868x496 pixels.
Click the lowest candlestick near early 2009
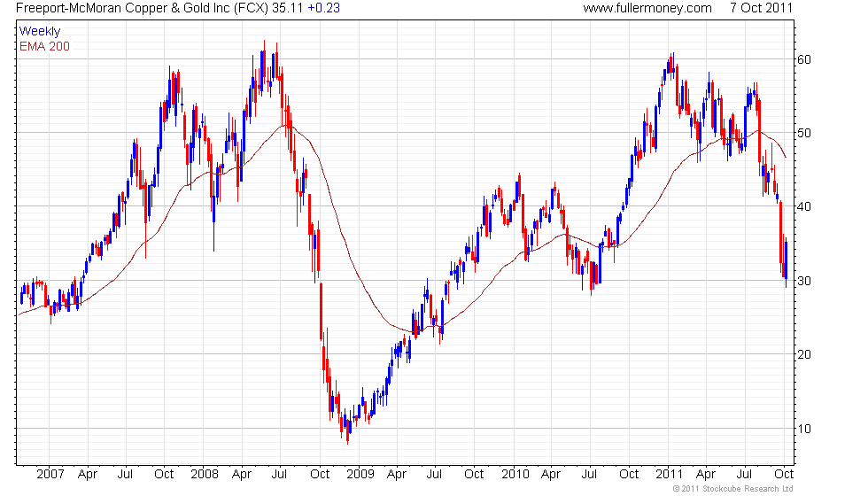point(347,430)
